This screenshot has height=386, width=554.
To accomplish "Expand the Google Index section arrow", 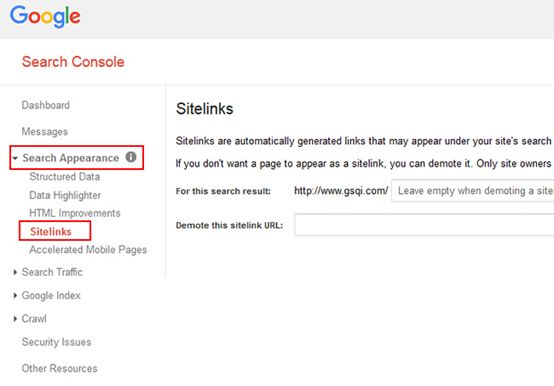I will point(15,296).
